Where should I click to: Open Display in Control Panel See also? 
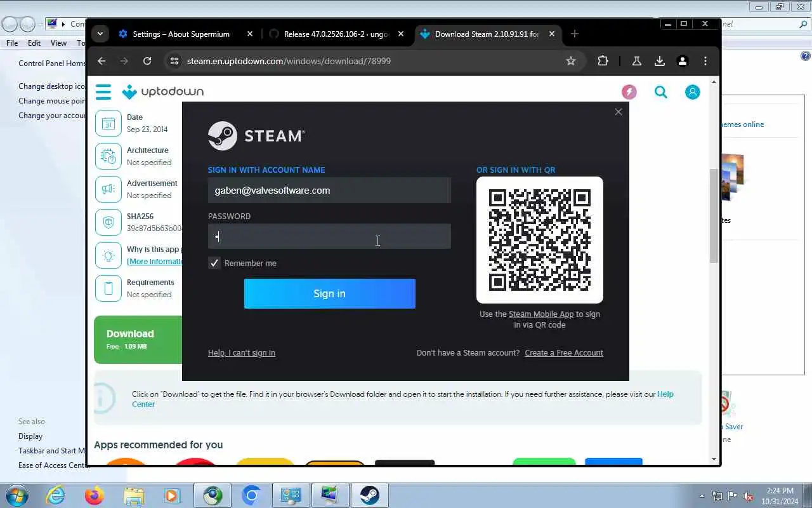30,436
